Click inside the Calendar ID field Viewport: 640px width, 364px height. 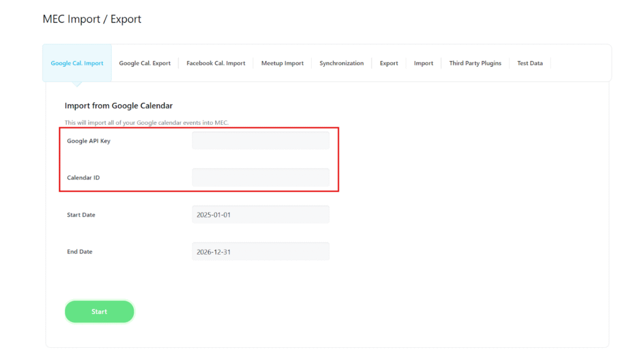point(261,177)
